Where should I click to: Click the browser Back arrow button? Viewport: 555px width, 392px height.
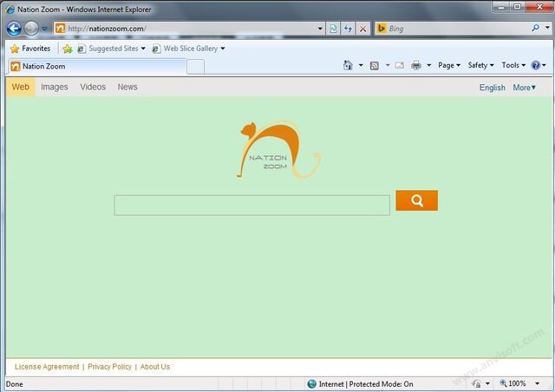pos(14,29)
